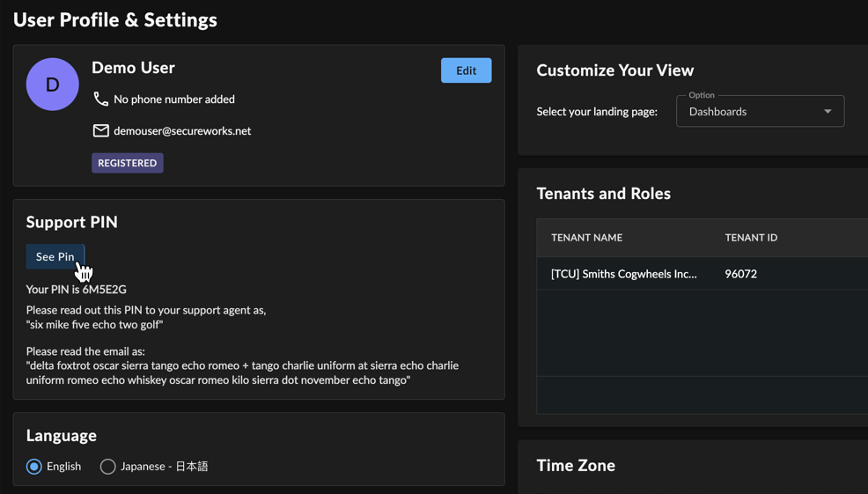The width and height of the screenshot is (868, 494).
Task: Select the English language radio button
Action: click(34, 467)
